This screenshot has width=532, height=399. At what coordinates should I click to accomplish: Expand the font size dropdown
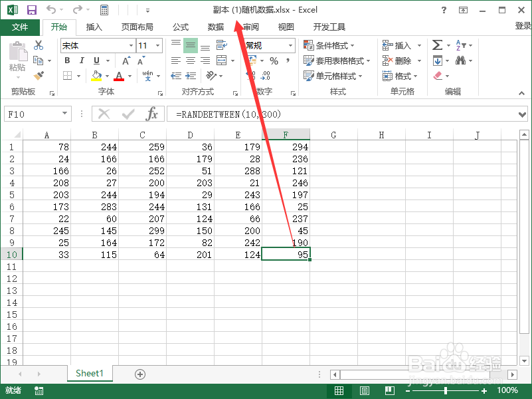[156, 45]
